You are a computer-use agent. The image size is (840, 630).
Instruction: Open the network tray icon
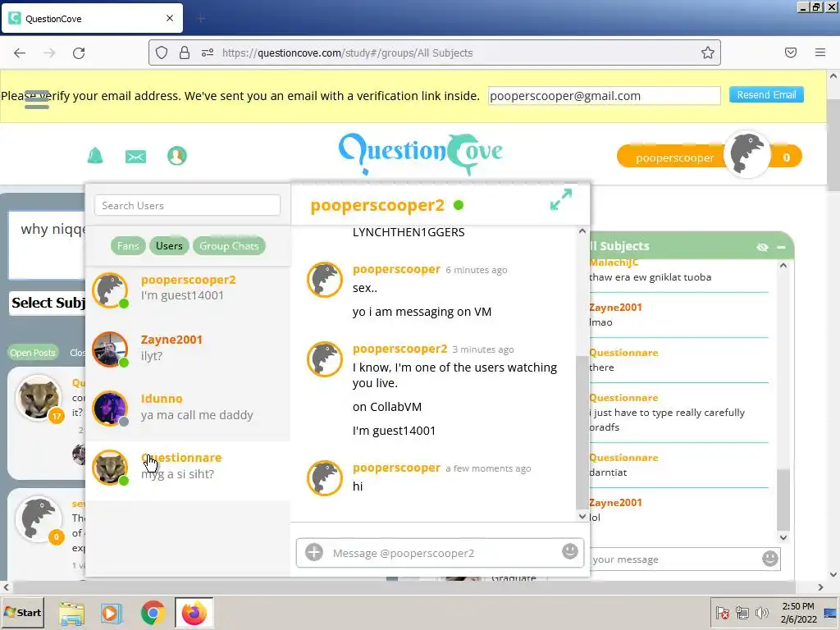tap(742, 612)
